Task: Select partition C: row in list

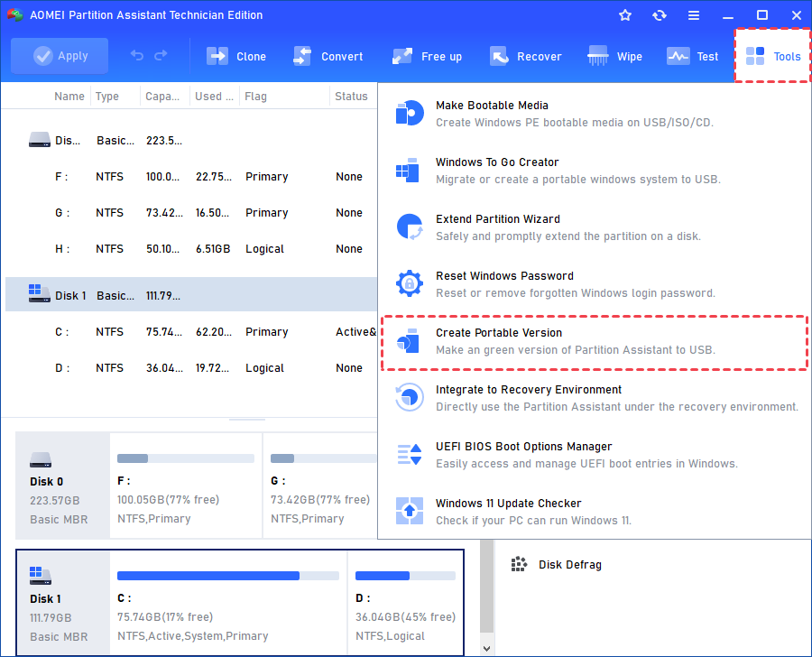Action: (191, 332)
